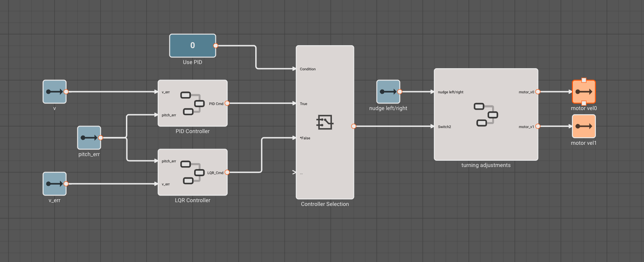Click the 0 value field in Use PID

click(x=192, y=45)
